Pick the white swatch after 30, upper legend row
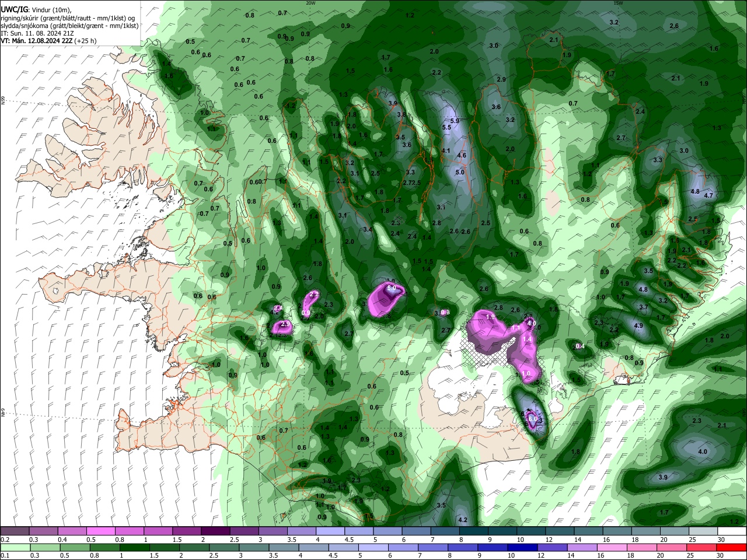The height and width of the screenshot is (560, 747). (x=731, y=531)
